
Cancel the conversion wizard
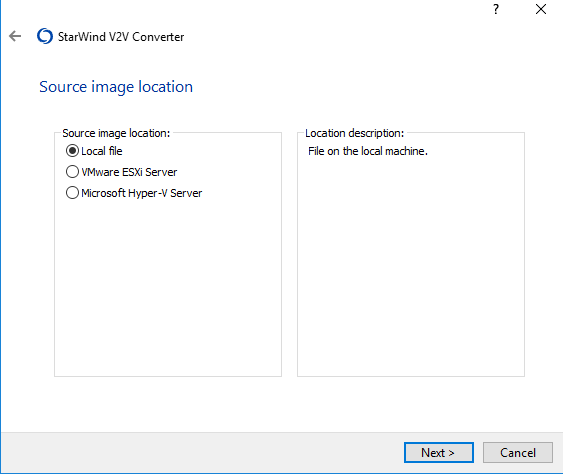click(517, 453)
